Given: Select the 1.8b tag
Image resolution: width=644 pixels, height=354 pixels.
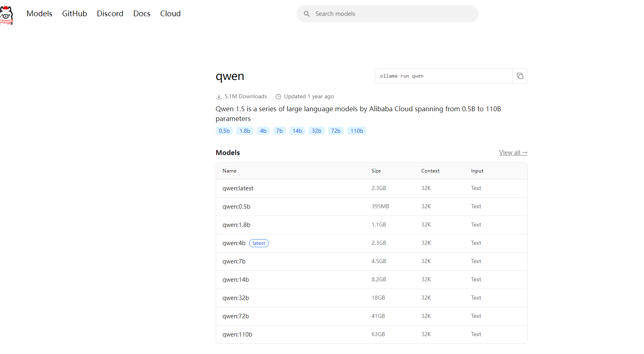Looking at the screenshot, I should tap(245, 131).
